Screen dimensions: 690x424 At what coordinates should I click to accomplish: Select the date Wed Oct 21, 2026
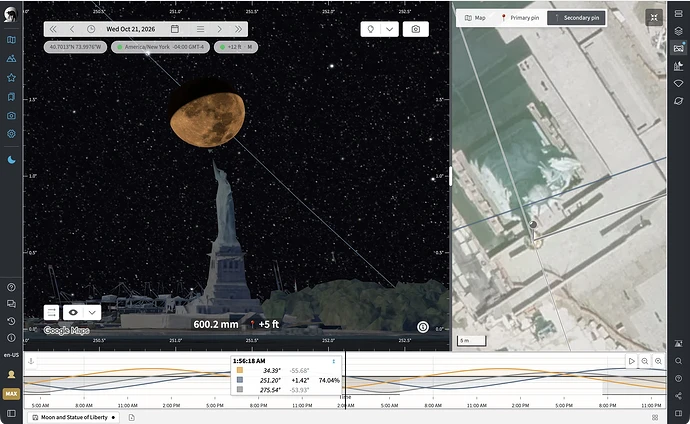(131, 29)
